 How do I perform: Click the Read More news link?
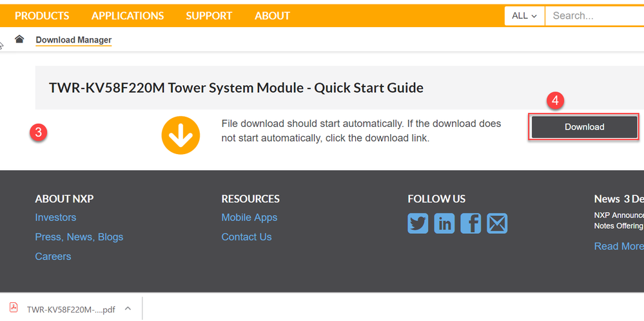coord(619,246)
